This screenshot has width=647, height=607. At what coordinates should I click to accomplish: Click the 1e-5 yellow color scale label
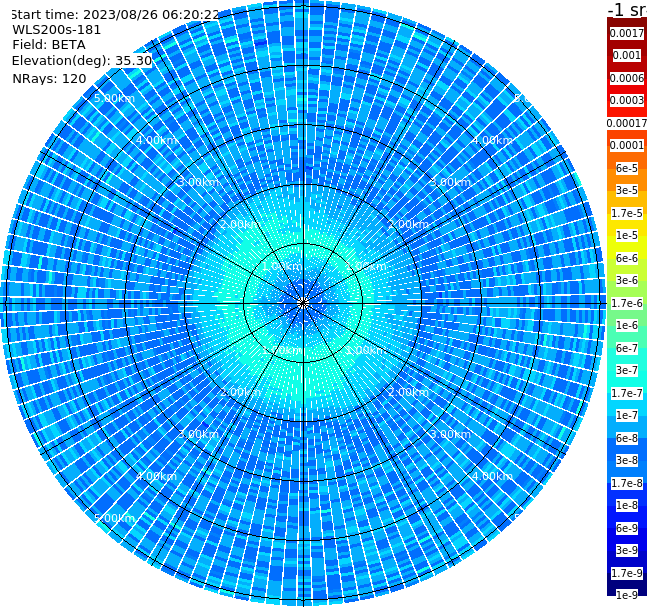627,235
